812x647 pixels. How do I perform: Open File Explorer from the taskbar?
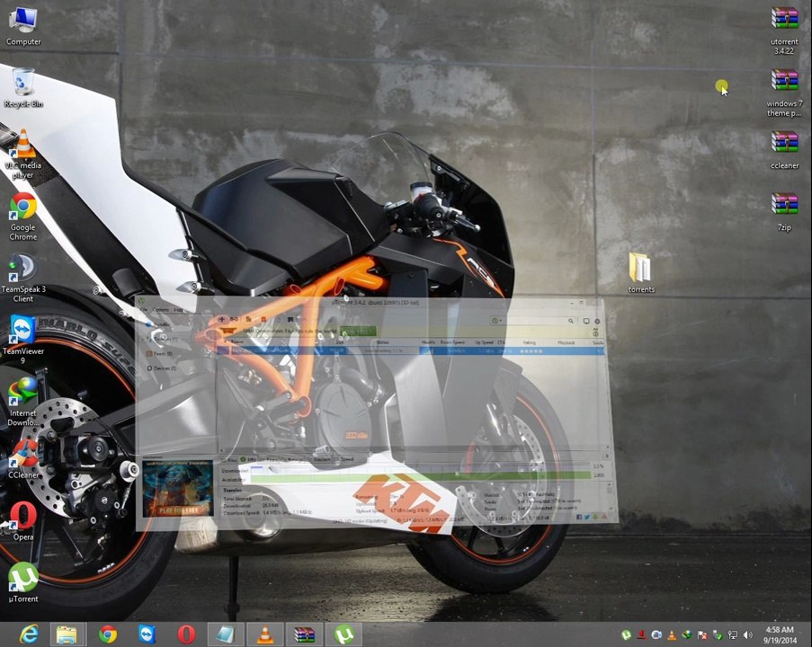pyautogui.click(x=67, y=634)
